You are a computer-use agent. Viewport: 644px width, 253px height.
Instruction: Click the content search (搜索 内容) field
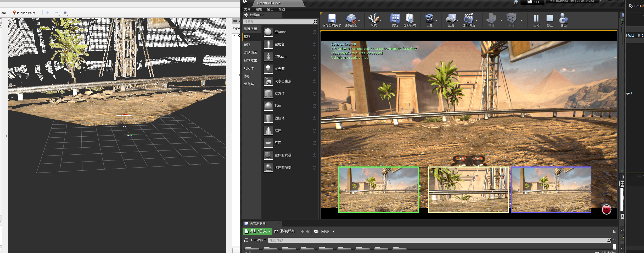440,240
